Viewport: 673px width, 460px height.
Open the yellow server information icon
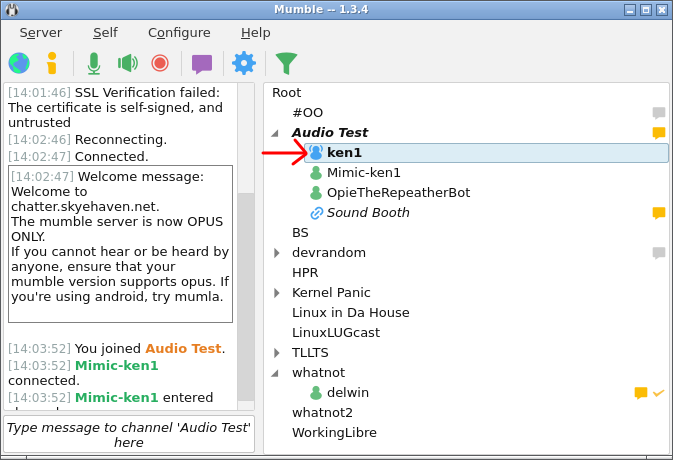[x=52, y=63]
